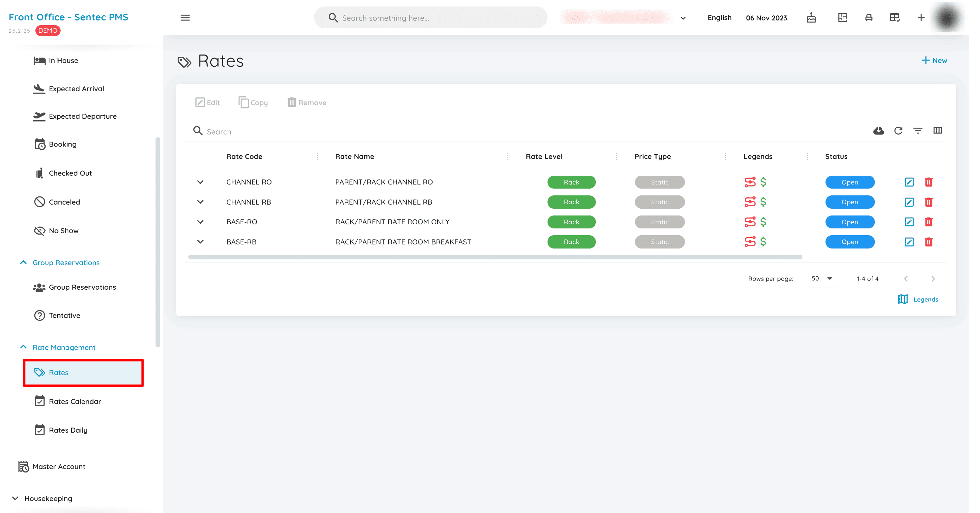The width and height of the screenshot is (980, 513).
Task: Open the rows per page dropdown
Action: coord(823,278)
